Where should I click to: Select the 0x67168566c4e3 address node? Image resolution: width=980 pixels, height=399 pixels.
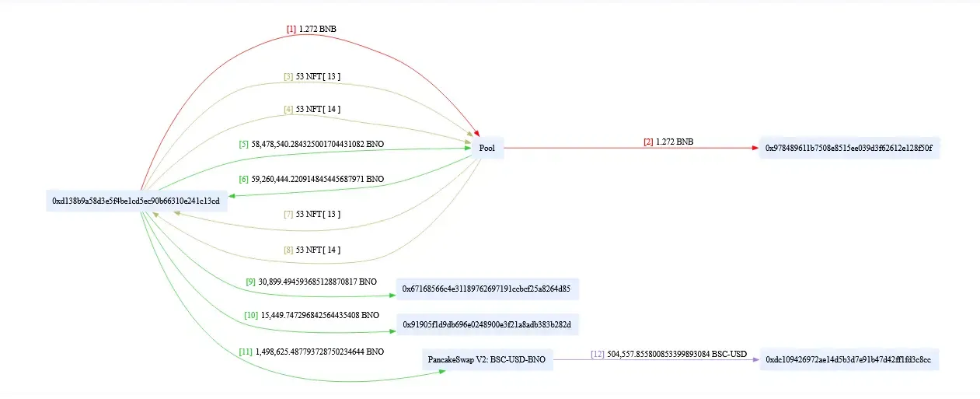click(487, 289)
